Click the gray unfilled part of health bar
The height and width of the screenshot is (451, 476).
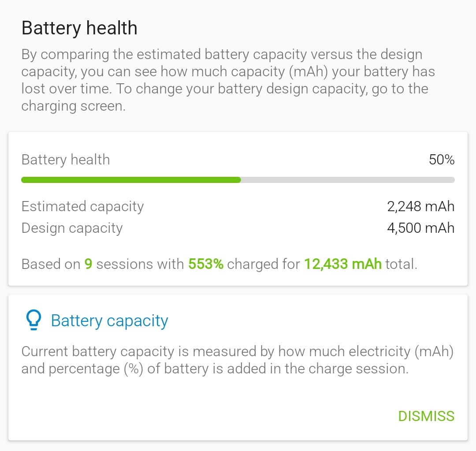[348, 180]
